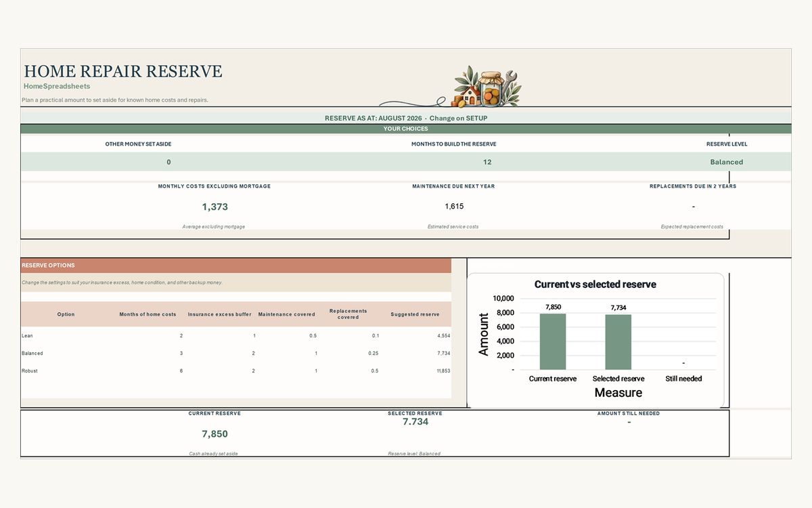Screen dimensions: 812x508
Task: Click the Selected reserve bar in the chart
Action: 618,342
